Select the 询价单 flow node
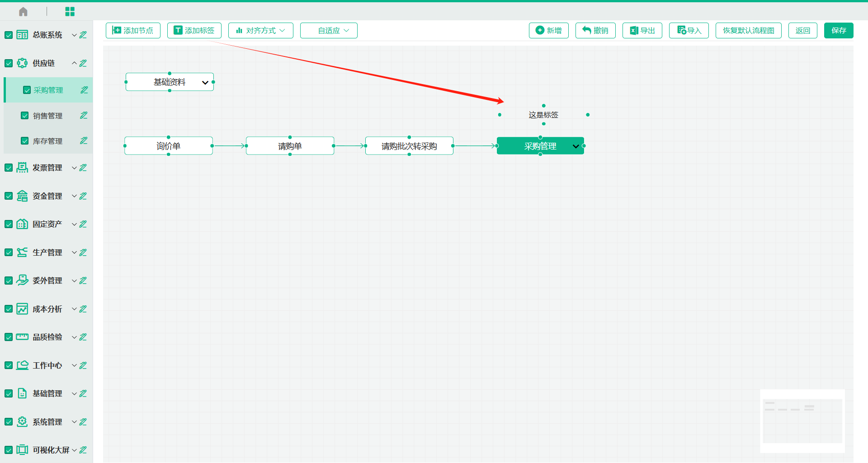This screenshot has height=463, width=868. click(x=169, y=146)
